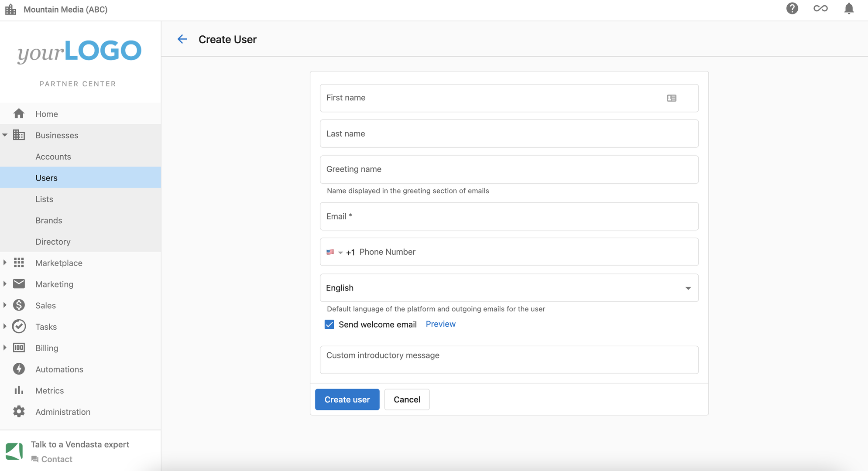Open the welcome email Preview link

click(x=440, y=324)
